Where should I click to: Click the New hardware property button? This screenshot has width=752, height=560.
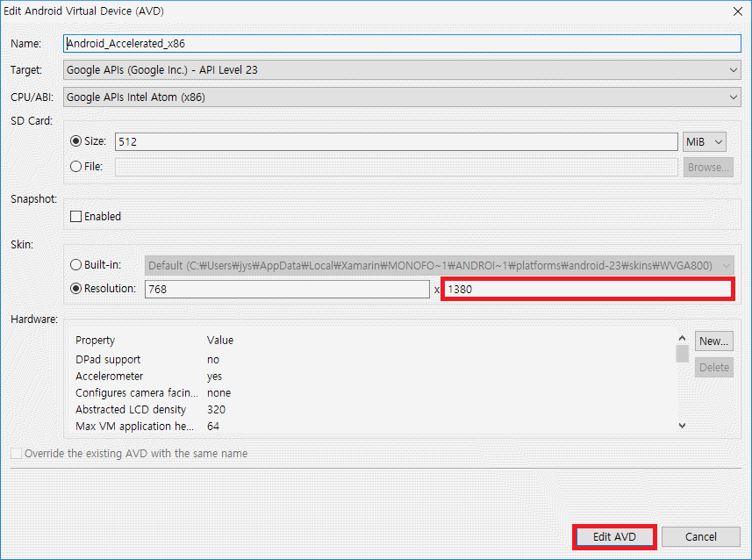coord(713,341)
